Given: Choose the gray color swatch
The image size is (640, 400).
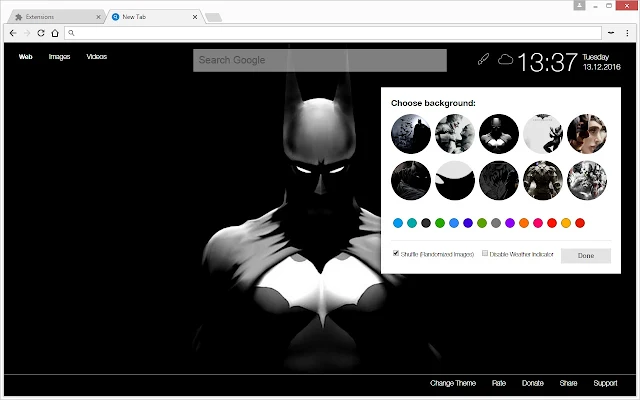Looking at the screenshot, I should pos(496,223).
